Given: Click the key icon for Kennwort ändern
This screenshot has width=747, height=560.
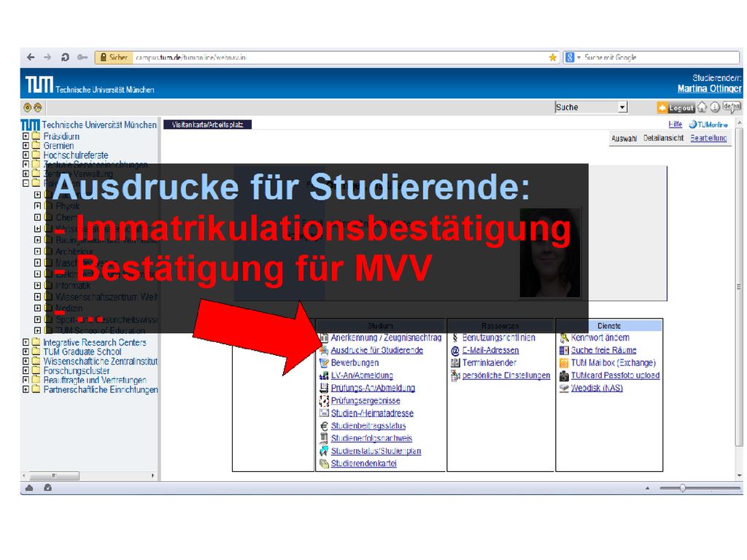Looking at the screenshot, I should [x=564, y=338].
